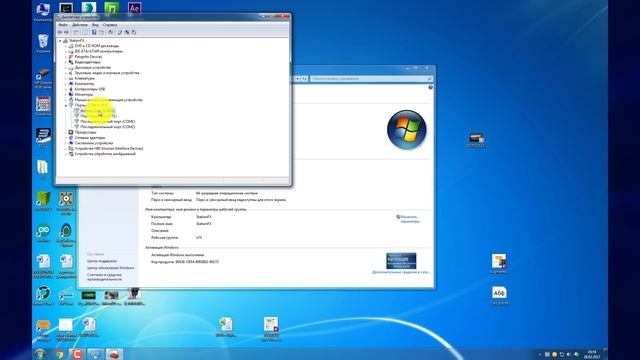The height and width of the screenshot is (360, 640).
Task: Expand the Клавиатуры category
Action: [66, 78]
